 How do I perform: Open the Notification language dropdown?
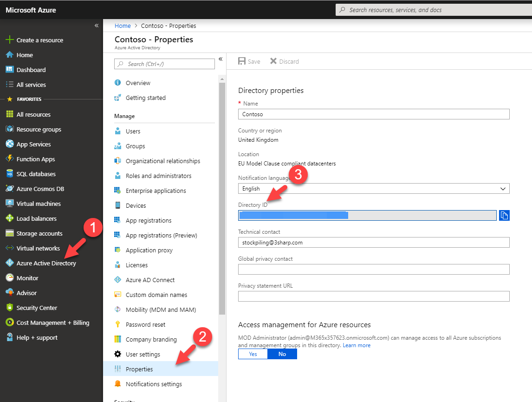(374, 188)
